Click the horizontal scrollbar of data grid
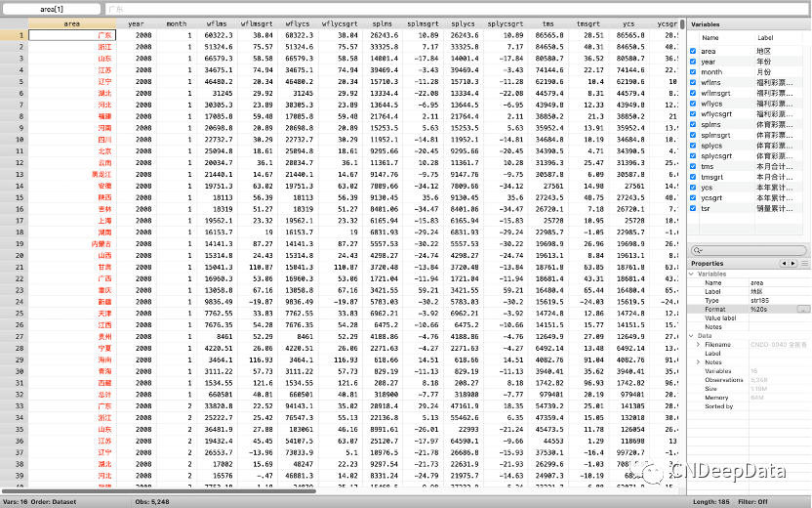 [159, 490]
